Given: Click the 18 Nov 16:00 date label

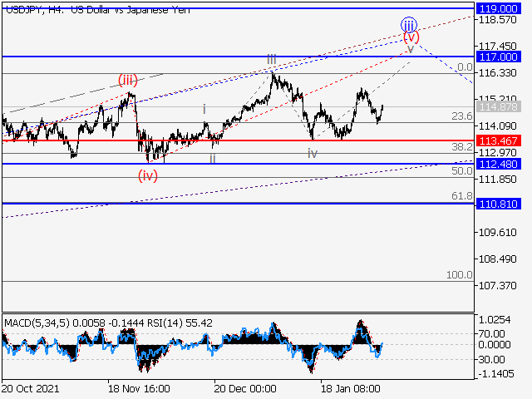Looking at the screenshot, I should pos(139,388).
